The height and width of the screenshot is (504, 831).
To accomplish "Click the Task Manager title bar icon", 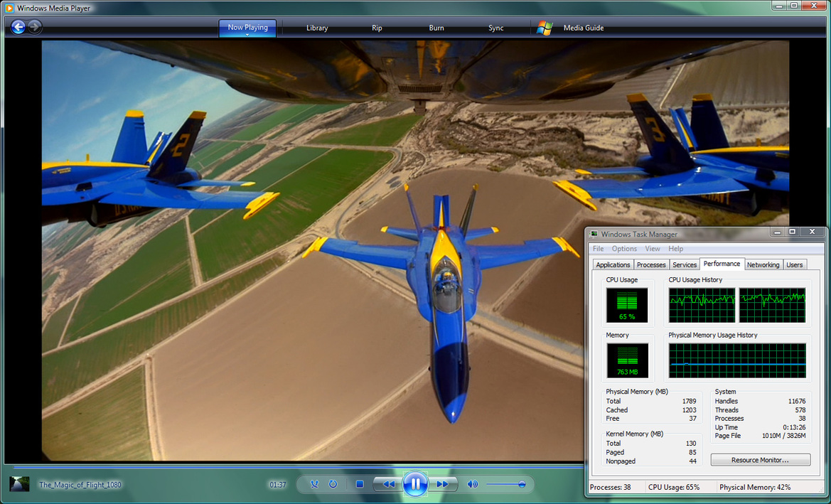I will [594, 234].
